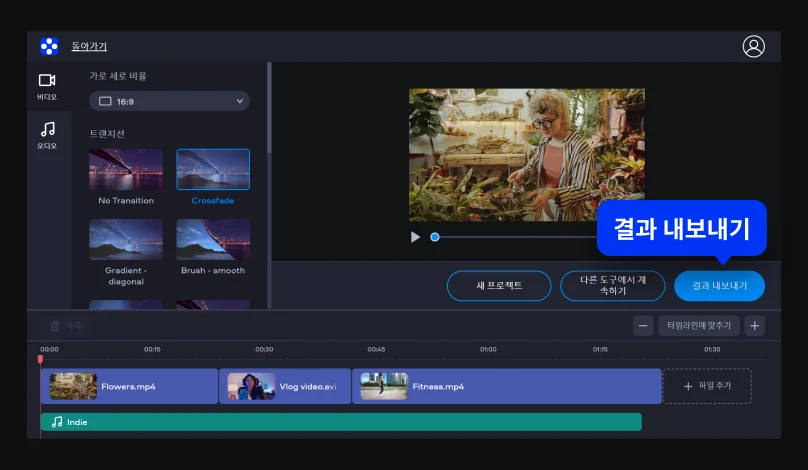Click the Vlog video.avi clip thumbnail image

251,386
